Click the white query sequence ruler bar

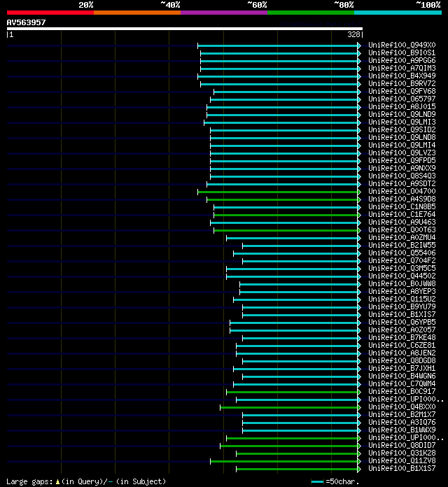[x=185, y=29]
